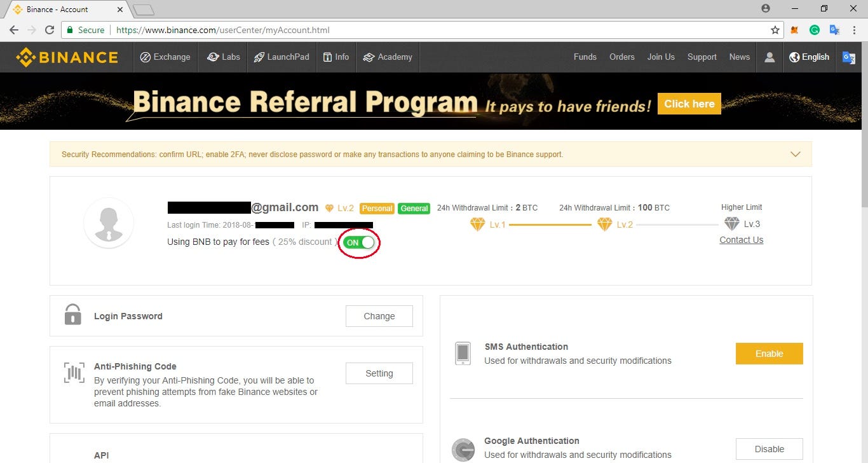Open the English language selector
Viewport: 868px width, 463px height.
809,57
